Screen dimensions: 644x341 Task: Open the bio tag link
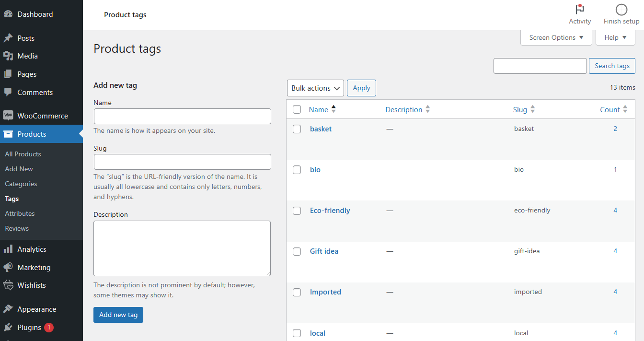coord(315,170)
